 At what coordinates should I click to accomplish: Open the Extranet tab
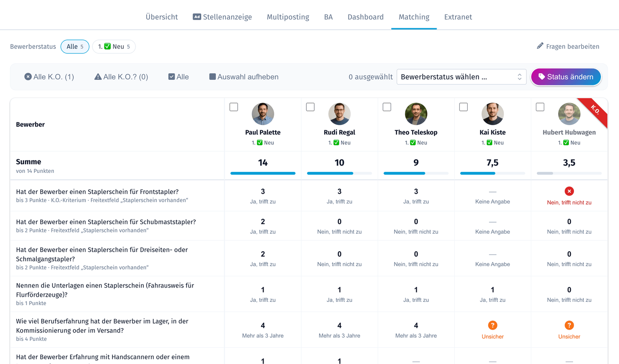(x=458, y=17)
